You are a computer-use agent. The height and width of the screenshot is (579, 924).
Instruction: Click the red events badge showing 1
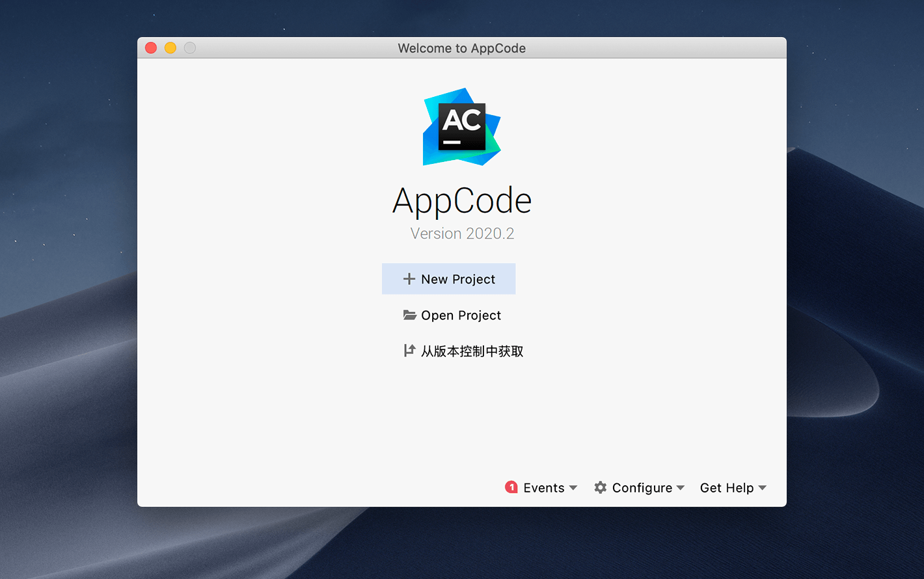(x=511, y=487)
